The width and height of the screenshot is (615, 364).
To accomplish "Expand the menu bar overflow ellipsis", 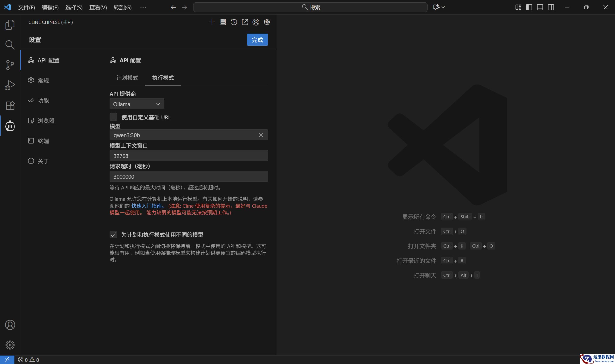I will pos(143,7).
